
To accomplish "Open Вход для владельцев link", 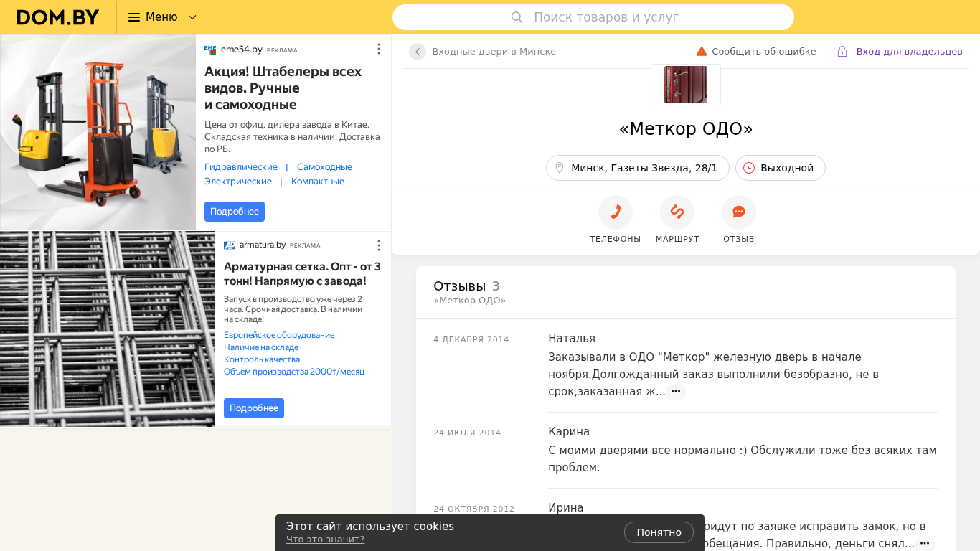I will pos(910,52).
